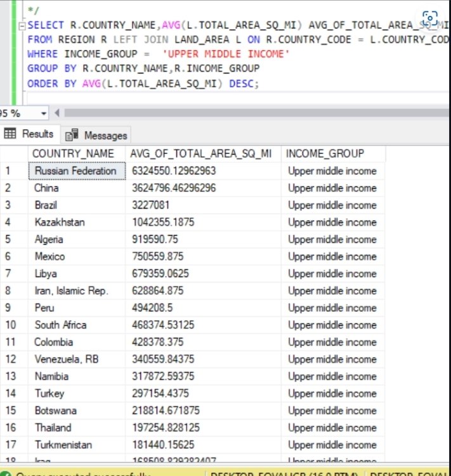Select the Algeria cell
Image resolution: width=451 pixels, height=476 pixels.
[x=77, y=240]
